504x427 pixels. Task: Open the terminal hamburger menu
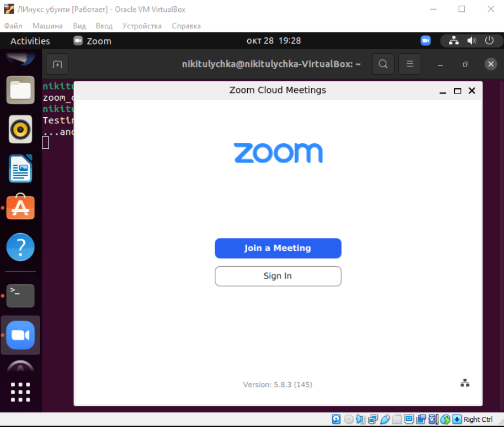[x=410, y=64]
